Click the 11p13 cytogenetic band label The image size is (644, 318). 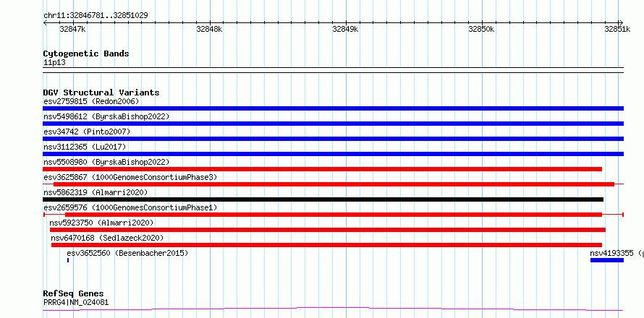pyautogui.click(x=54, y=62)
